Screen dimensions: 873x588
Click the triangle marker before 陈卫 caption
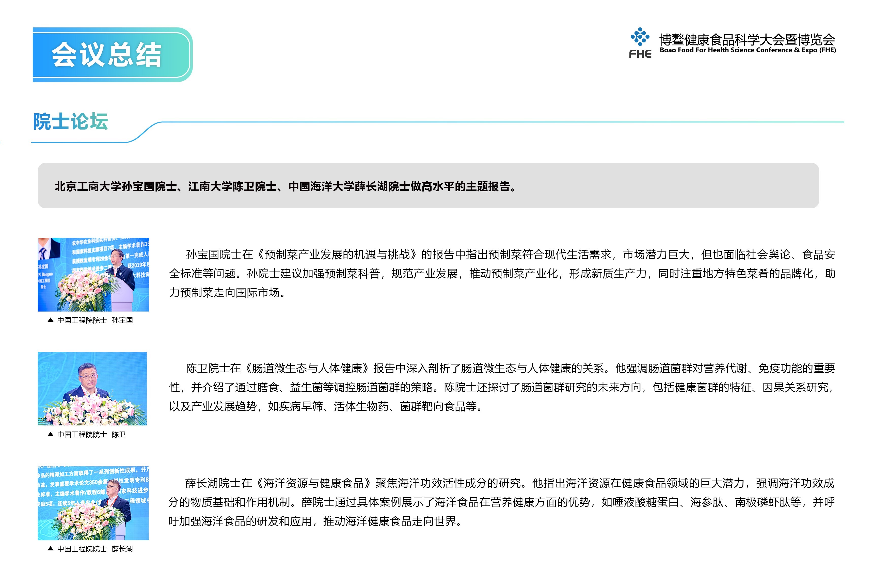[x=51, y=434]
